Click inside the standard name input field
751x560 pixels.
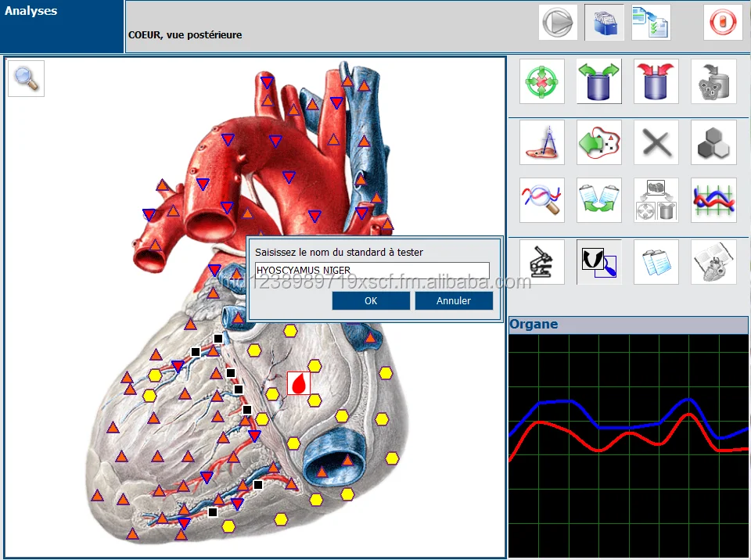click(373, 271)
